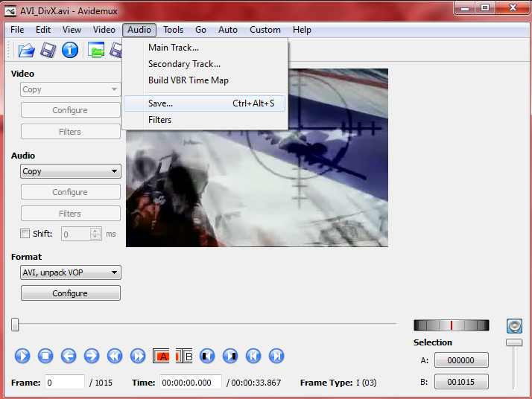532x399 pixels.
Task: Click the floppy disk Save video icon
Action: (x=48, y=51)
